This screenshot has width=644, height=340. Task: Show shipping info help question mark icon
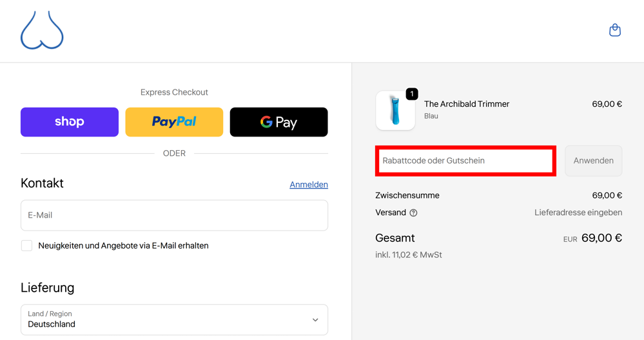tap(414, 213)
